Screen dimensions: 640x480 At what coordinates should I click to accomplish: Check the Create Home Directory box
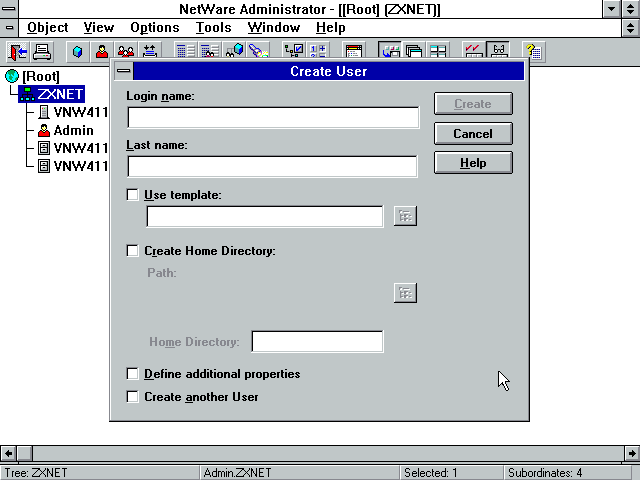point(133,251)
